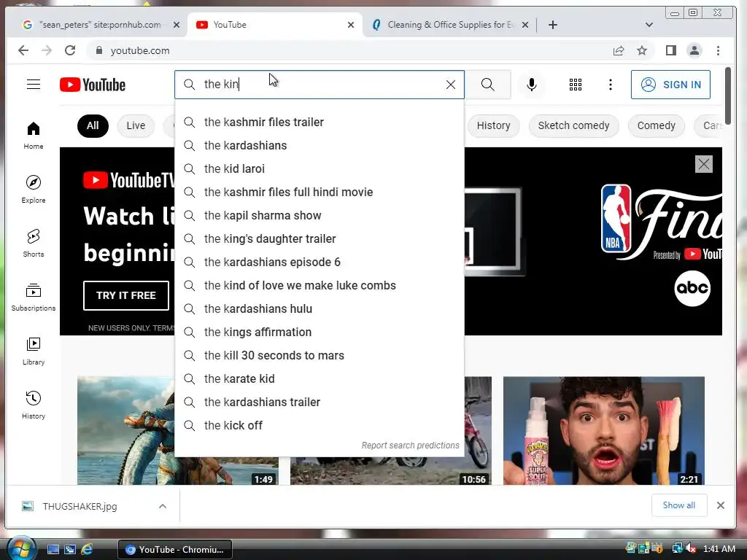Choose 'the kashmir files full hindi movie'
This screenshot has width=747, height=560.
coord(320,192)
